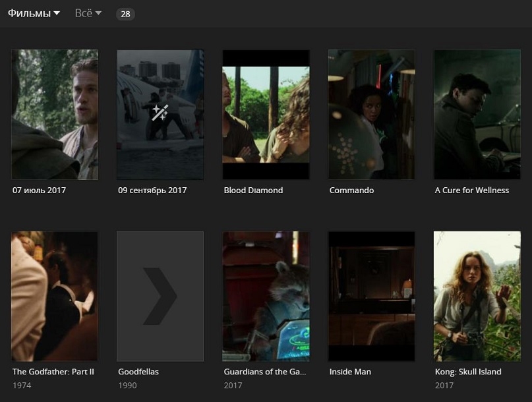
Task: Click the Blood Diamond title link
Action: pyautogui.click(x=253, y=190)
